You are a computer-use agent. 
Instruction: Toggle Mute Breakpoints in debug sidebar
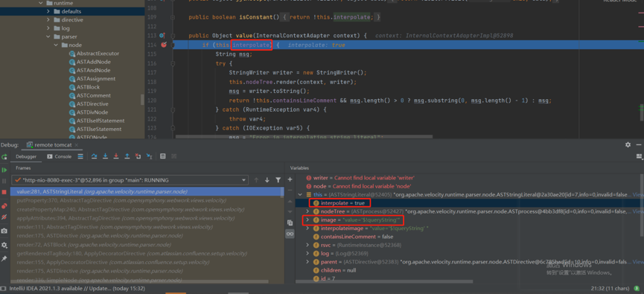click(4, 217)
